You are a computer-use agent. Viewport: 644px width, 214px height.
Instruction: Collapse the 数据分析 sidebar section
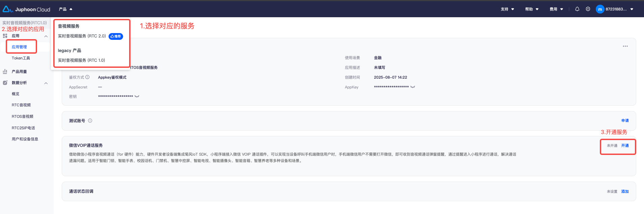(x=46, y=83)
